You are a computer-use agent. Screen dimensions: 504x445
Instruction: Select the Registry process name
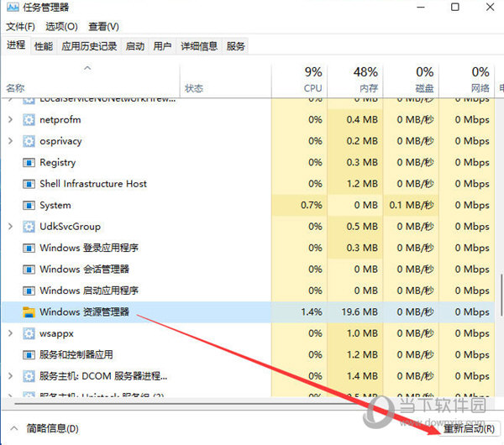tap(57, 163)
